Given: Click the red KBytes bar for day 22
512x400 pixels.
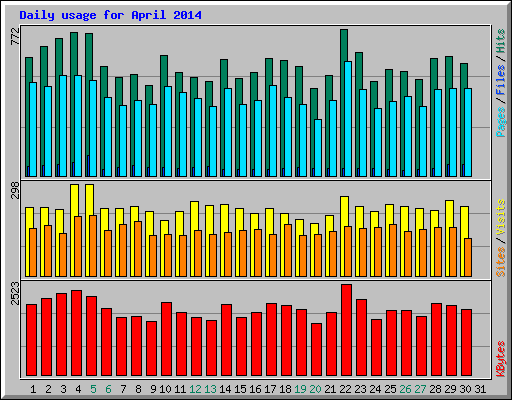Looking at the screenshot, I should 346,330.
